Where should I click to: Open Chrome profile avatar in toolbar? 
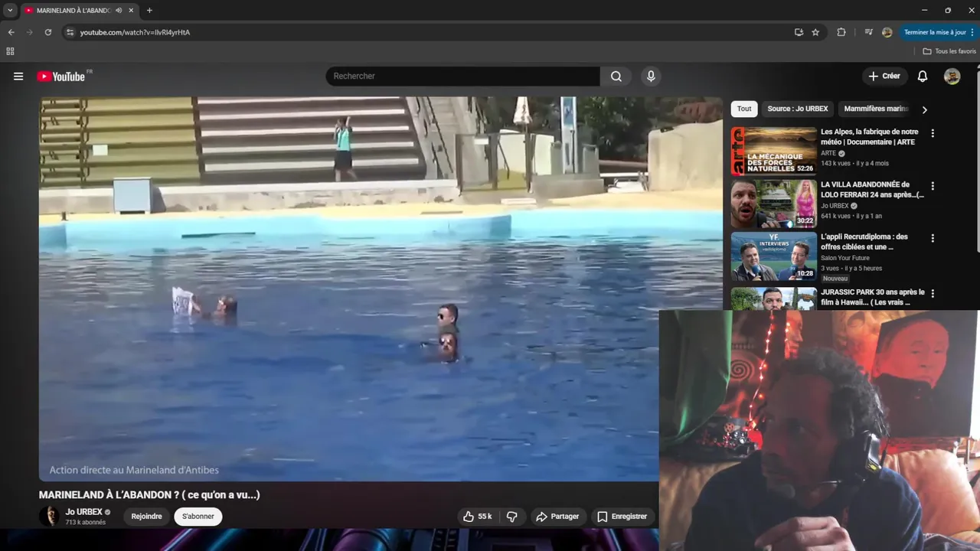887,32
